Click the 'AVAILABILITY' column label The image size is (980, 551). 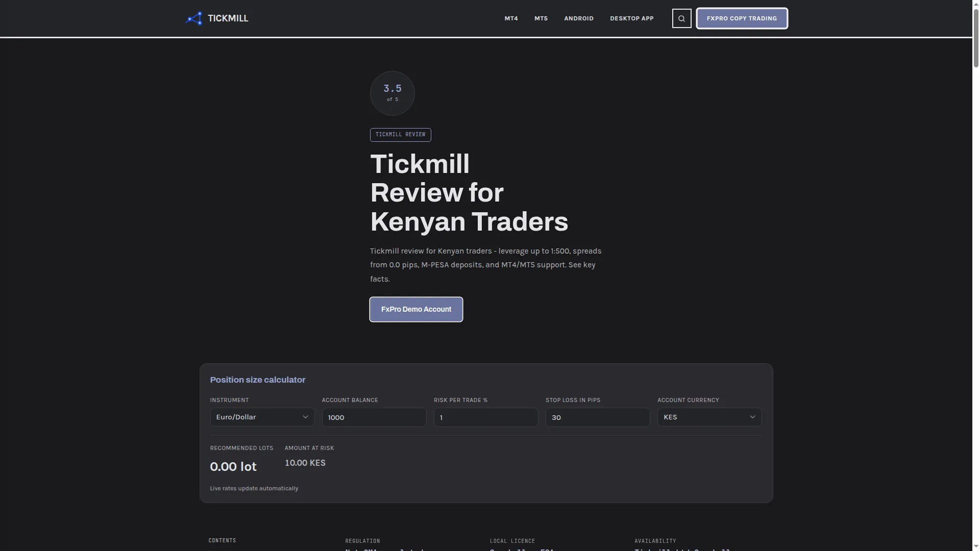(x=655, y=541)
